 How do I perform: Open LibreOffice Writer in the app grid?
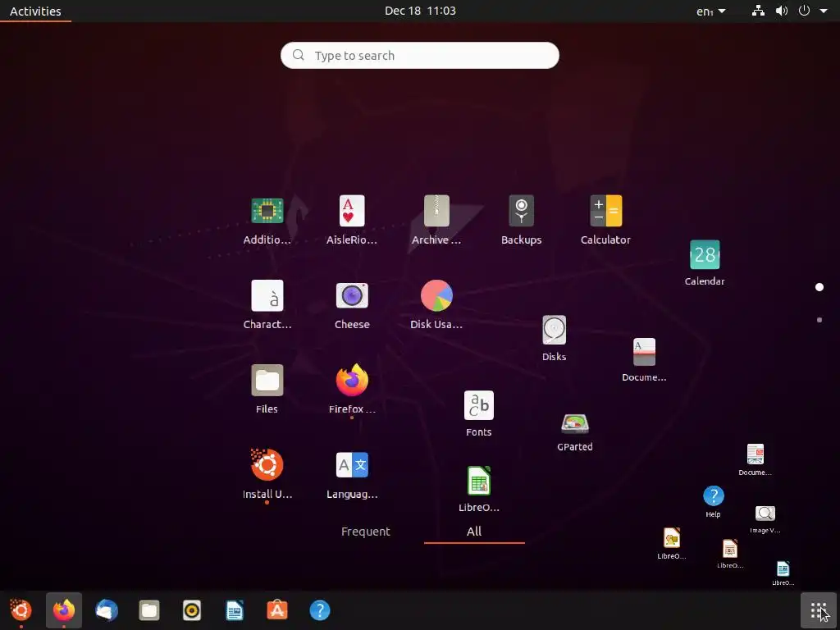point(783,568)
